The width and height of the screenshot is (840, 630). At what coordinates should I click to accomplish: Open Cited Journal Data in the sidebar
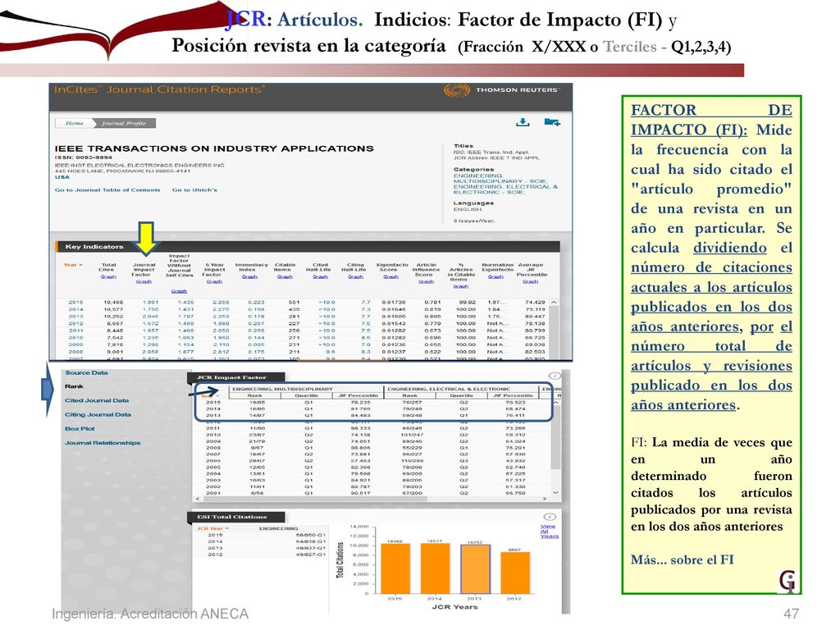(x=97, y=400)
